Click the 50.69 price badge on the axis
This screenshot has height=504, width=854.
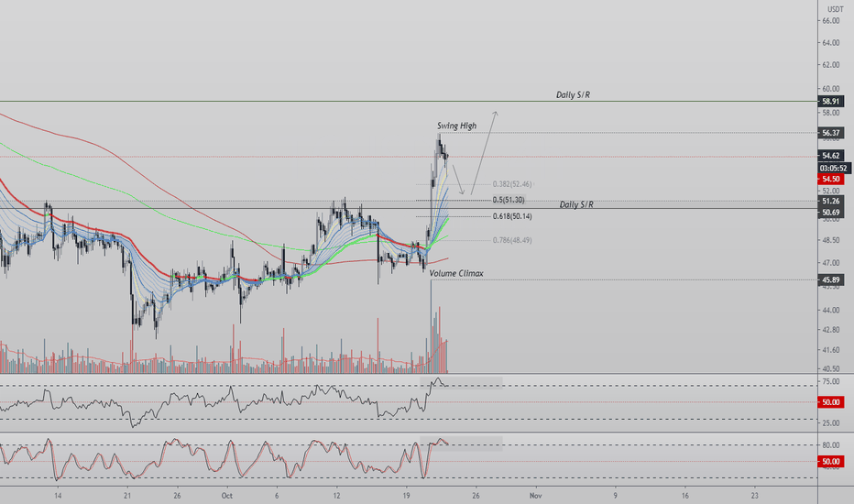(830, 213)
